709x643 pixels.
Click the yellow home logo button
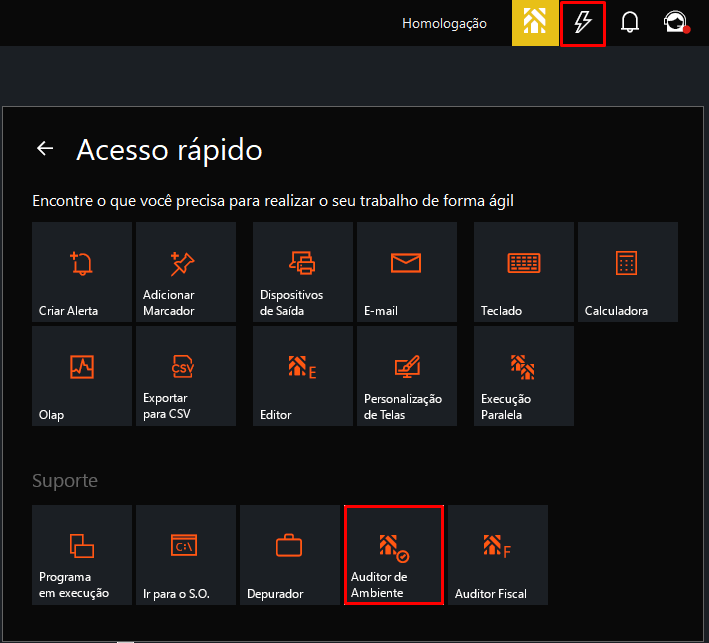[x=535, y=23]
